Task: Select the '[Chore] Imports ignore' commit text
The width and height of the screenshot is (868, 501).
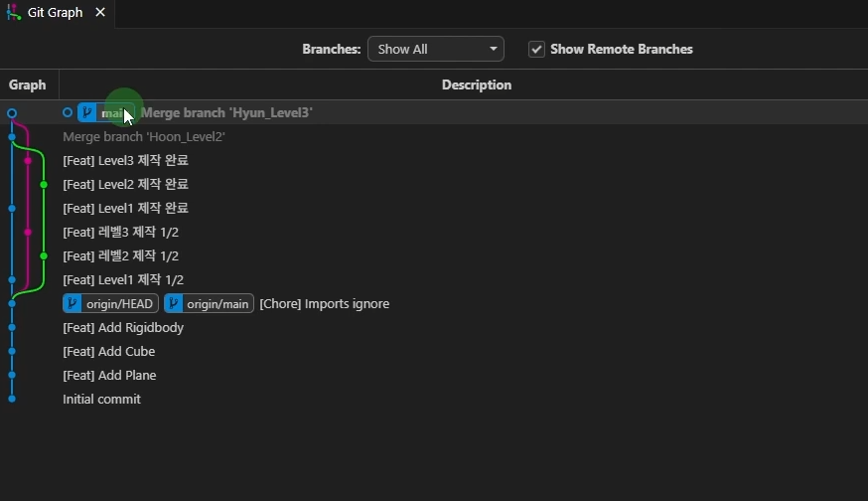Action: coord(324,303)
